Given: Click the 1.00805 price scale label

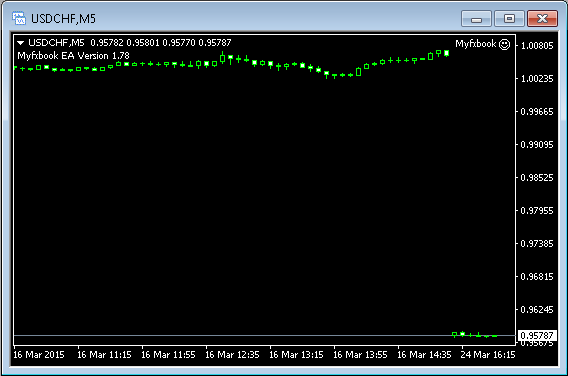Looking at the screenshot, I should 537,46.
